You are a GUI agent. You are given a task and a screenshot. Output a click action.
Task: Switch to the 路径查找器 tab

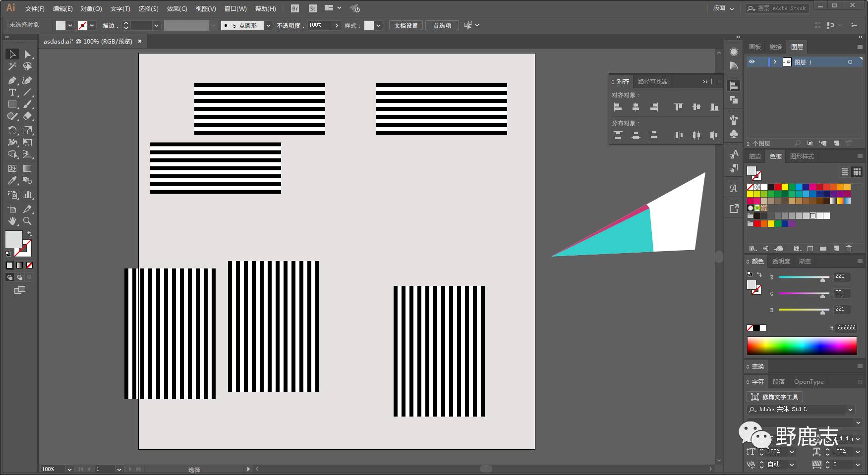(652, 82)
